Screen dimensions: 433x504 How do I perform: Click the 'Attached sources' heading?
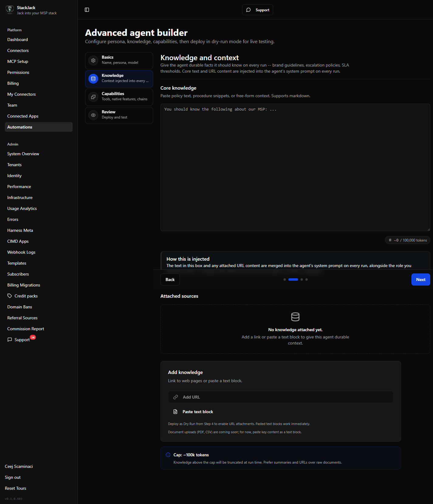[x=179, y=296]
